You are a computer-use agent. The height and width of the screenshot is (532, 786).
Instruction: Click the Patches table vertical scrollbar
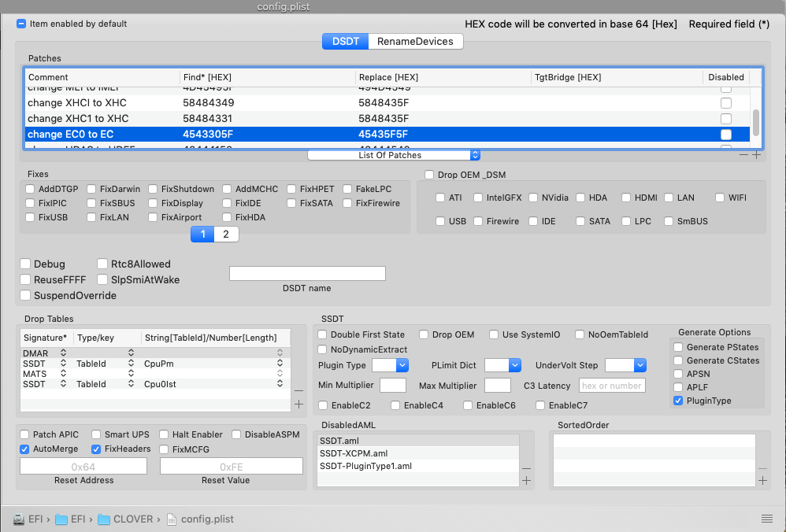coord(756,122)
